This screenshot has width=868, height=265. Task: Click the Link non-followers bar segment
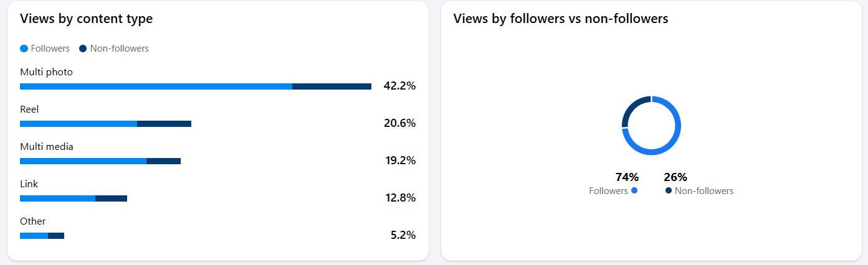(x=111, y=198)
